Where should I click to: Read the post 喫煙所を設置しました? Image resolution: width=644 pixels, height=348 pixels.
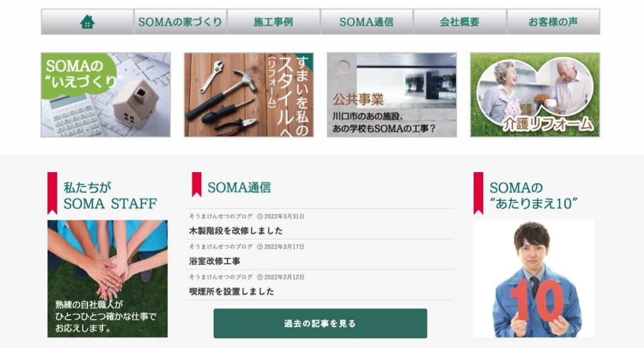231,291
